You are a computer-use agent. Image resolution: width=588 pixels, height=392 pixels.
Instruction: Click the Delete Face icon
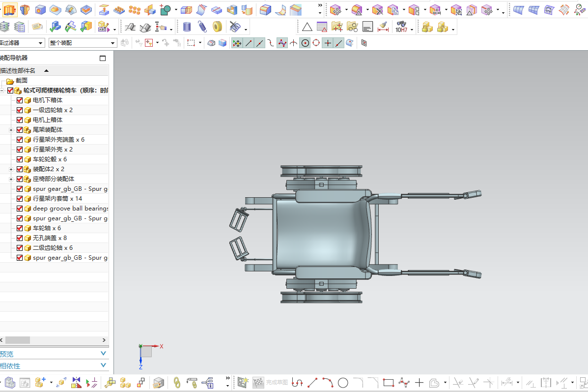coord(378,10)
